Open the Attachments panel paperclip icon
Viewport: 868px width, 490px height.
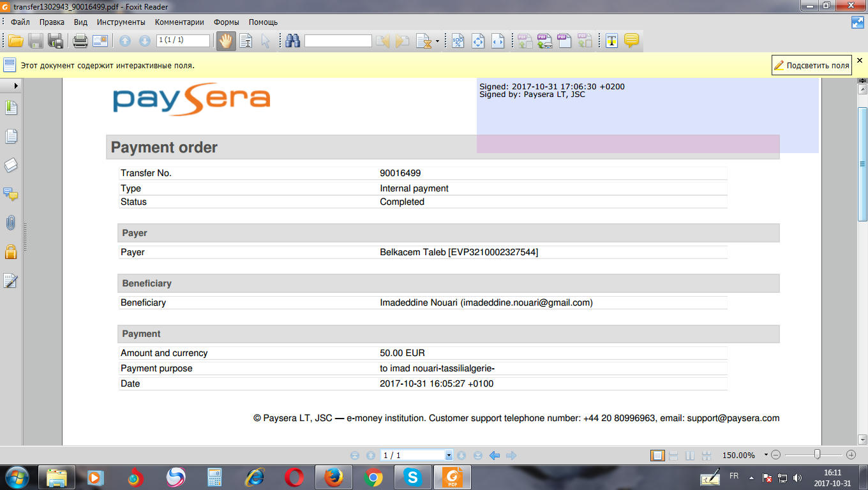11,223
